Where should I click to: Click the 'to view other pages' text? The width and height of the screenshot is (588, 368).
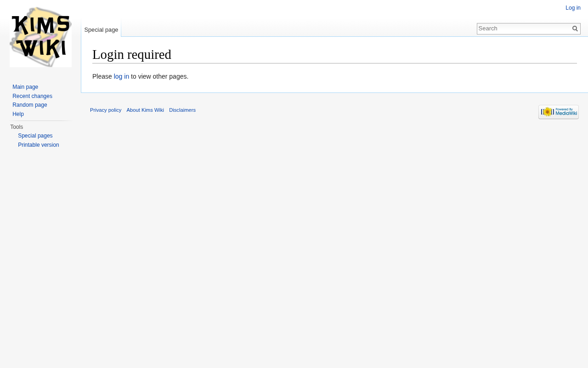159,76
